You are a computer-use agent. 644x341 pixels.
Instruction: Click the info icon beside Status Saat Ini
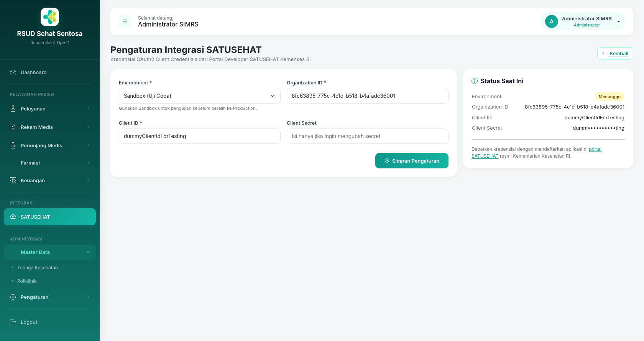coord(475,81)
